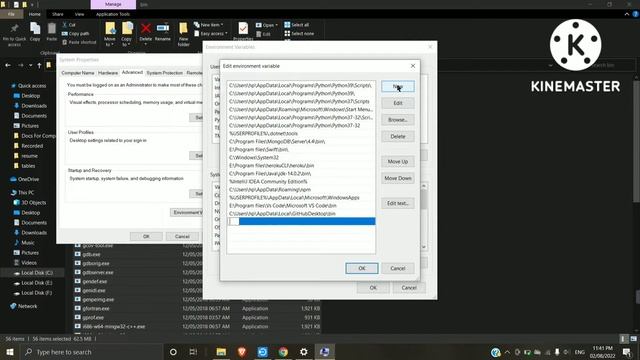This screenshot has height=360, width=640.
Task: Select Local Disk (E:) in the sidebar
Action: click(x=37, y=283)
